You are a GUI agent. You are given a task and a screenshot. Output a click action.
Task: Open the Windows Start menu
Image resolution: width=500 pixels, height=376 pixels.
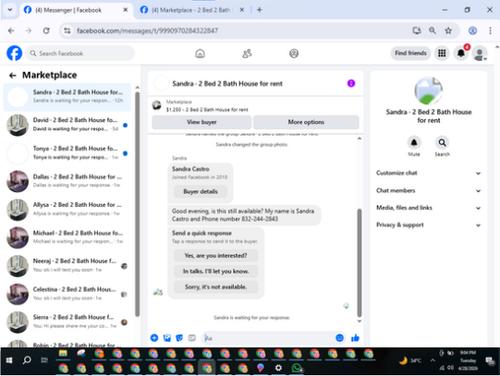click(9, 360)
